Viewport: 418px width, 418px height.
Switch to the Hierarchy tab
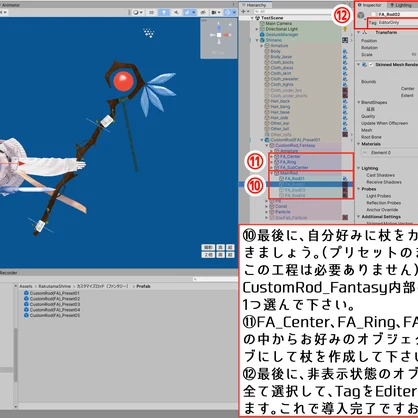255,5
